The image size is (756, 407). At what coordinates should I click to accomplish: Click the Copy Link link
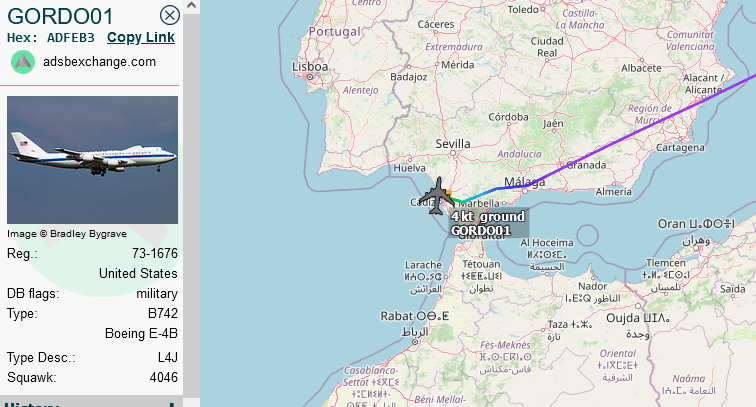click(x=141, y=37)
